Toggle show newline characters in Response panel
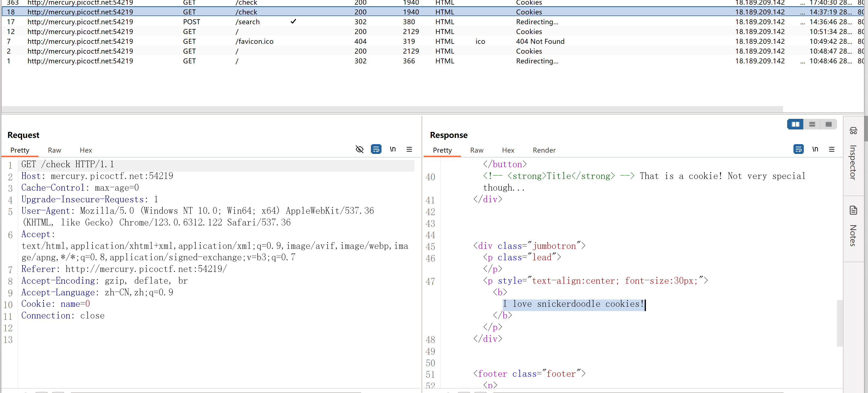The height and width of the screenshot is (393, 868). [815, 149]
